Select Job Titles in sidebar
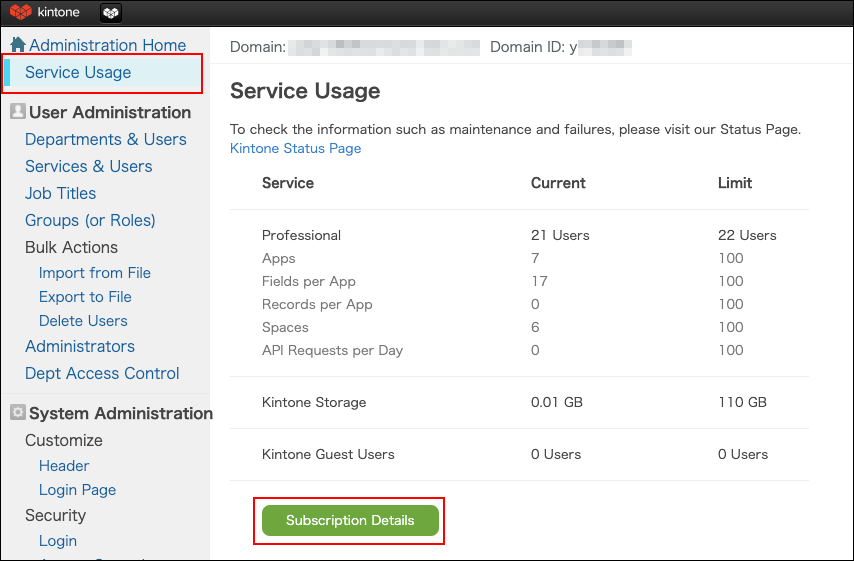Image resolution: width=854 pixels, height=561 pixels. pos(60,193)
